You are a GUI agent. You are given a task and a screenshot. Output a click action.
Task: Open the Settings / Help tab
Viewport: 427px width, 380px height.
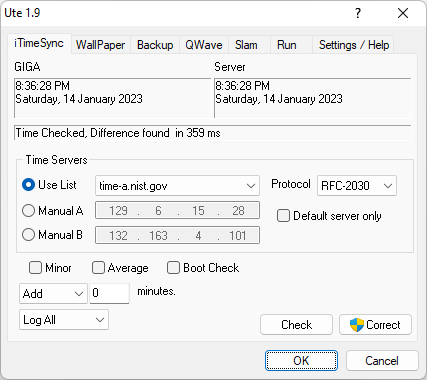pyautogui.click(x=354, y=45)
